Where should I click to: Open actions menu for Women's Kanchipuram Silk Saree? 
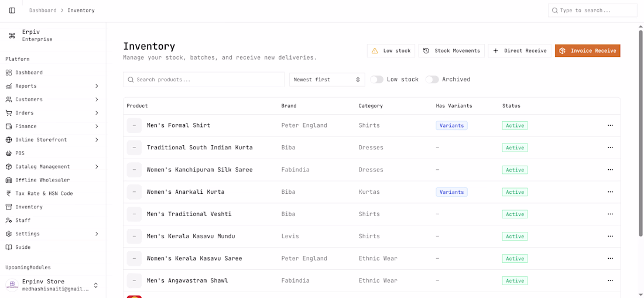[610, 170]
